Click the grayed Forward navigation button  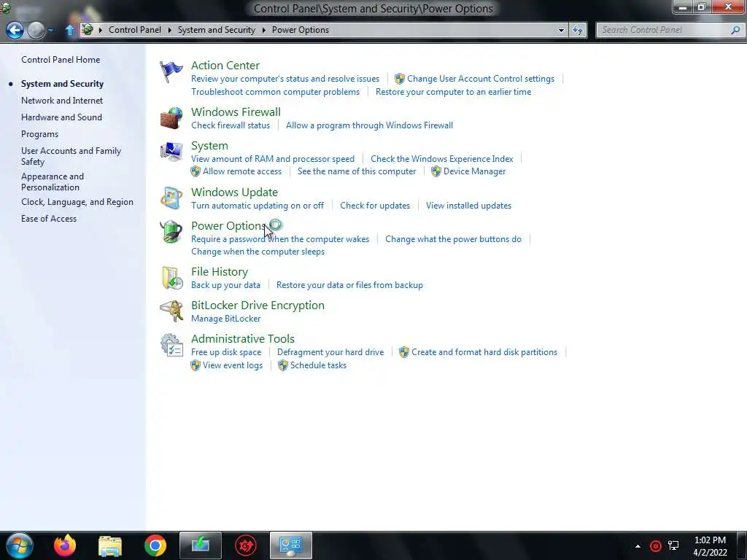(36, 30)
